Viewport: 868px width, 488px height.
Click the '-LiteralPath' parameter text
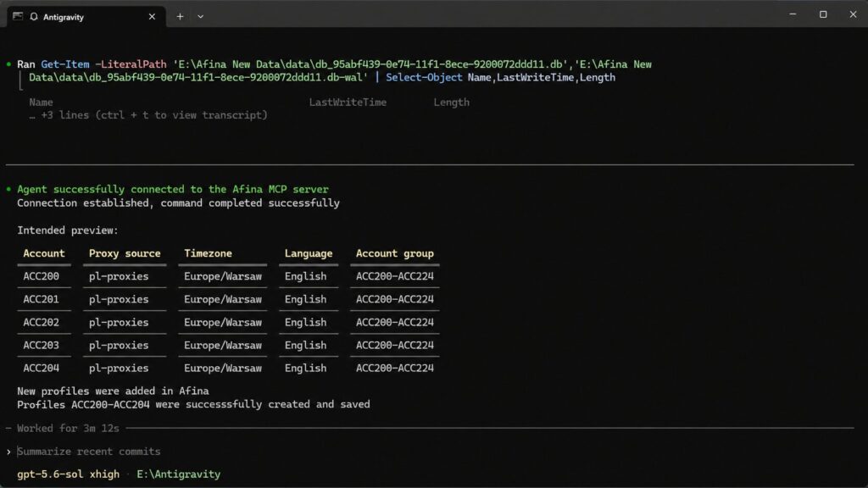(x=131, y=64)
